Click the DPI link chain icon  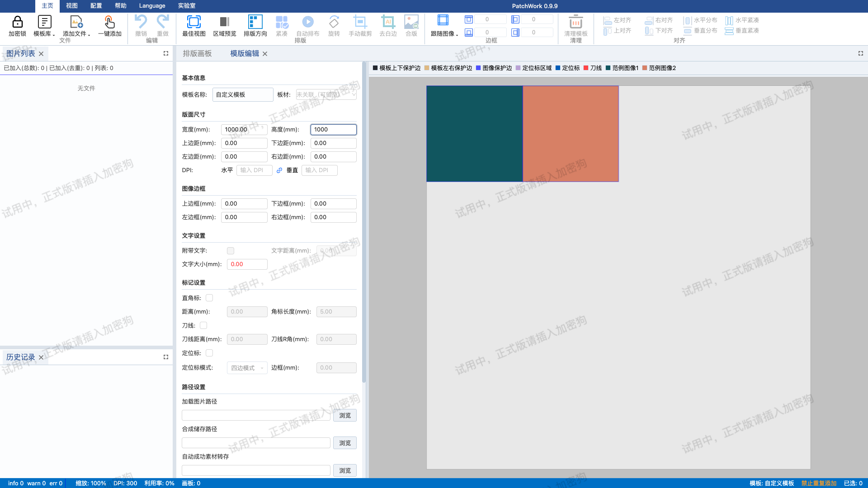point(279,170)
